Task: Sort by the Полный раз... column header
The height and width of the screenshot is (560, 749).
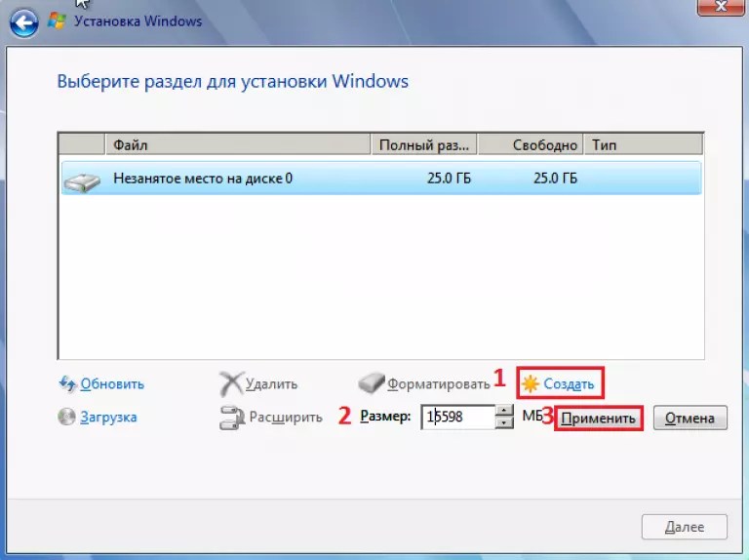Action: 423,144
